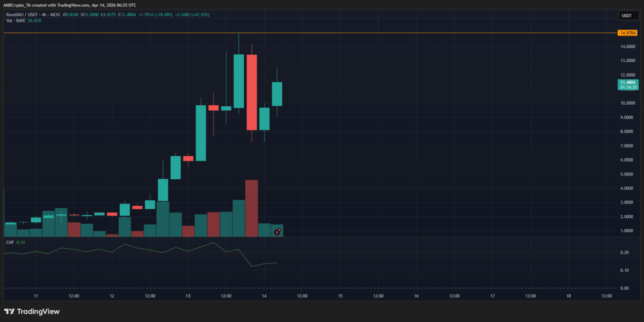Select the 4h timeframe in the chart legend
The height and width of the screenshot is (322, 644).
coord(44,14)
